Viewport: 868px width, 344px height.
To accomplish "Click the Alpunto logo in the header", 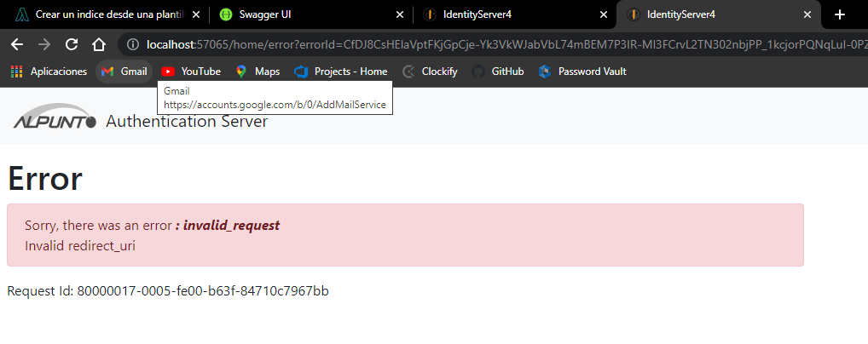I will point(55,122).
